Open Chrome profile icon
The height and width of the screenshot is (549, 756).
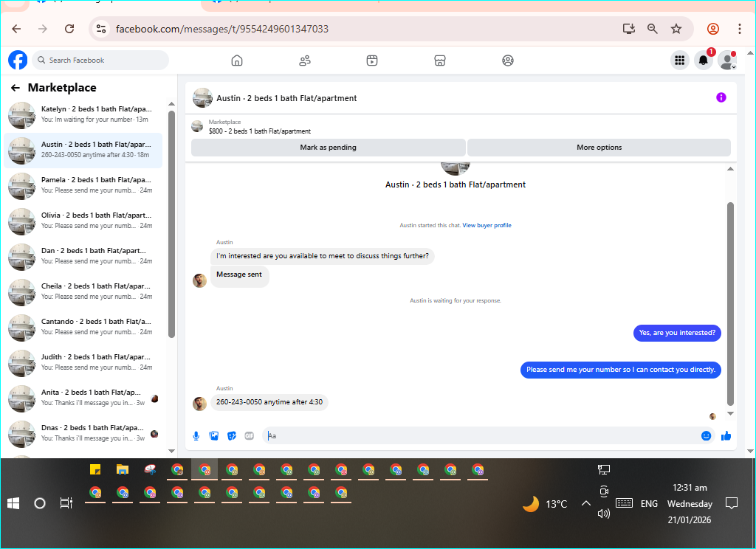(713, 29)
